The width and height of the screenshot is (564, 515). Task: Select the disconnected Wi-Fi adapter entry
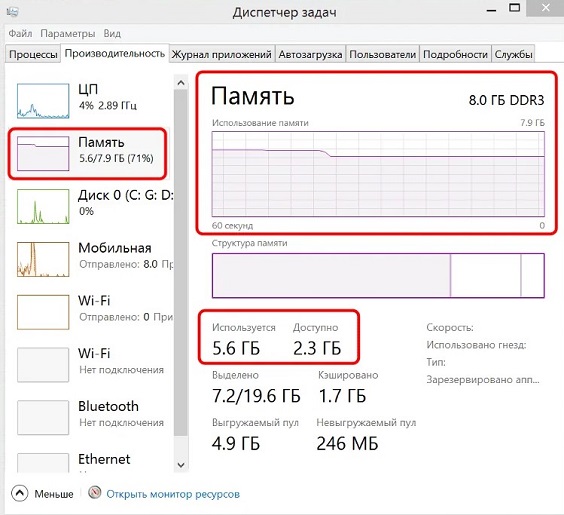pyautogui.click(x=90, y=364)
